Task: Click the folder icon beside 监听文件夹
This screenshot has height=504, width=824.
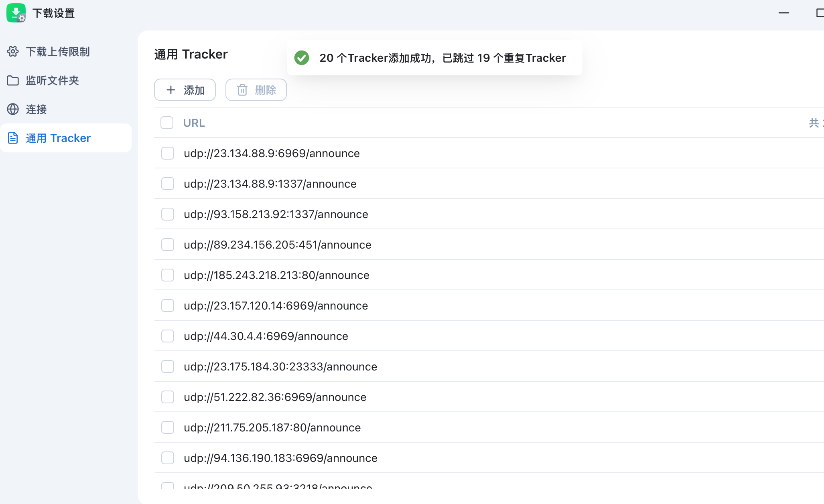Action: tap(13, 80)
